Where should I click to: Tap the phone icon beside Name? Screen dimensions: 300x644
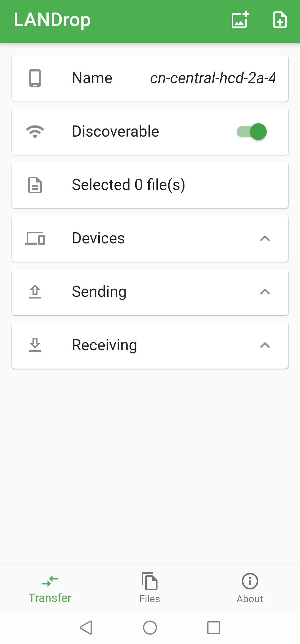tap(35, 78)
